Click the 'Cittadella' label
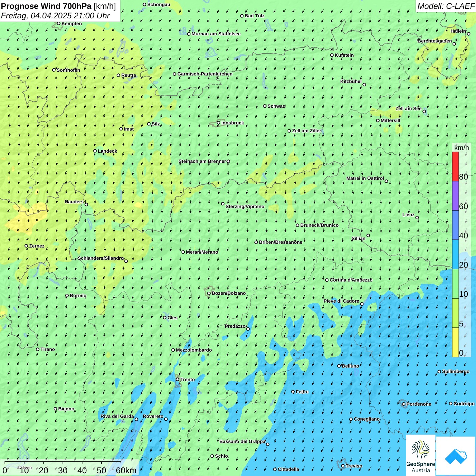476x476 pixels. (x=289, y=469)
